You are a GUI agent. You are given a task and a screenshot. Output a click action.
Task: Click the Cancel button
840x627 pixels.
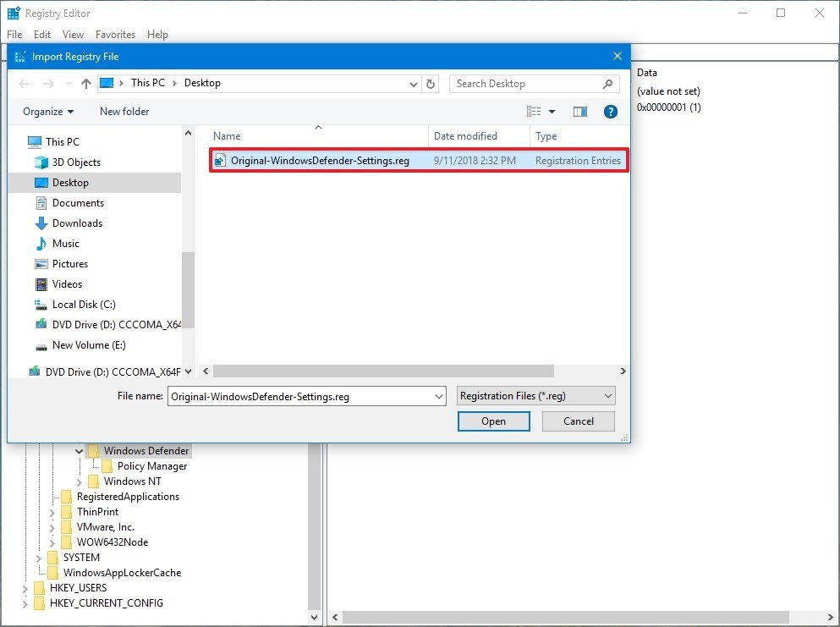[x=578, y=421]
